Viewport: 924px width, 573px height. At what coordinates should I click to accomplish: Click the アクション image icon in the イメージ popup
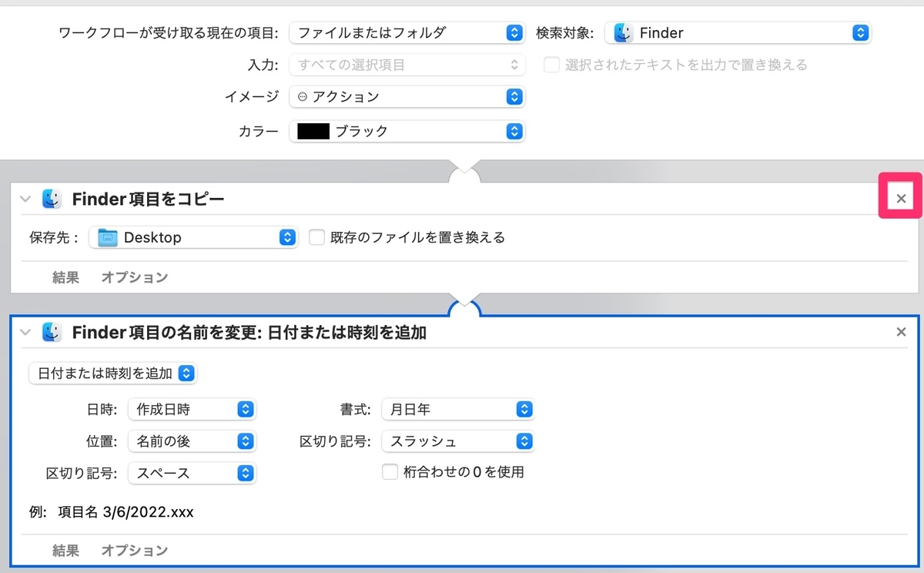tap(303, 96)
